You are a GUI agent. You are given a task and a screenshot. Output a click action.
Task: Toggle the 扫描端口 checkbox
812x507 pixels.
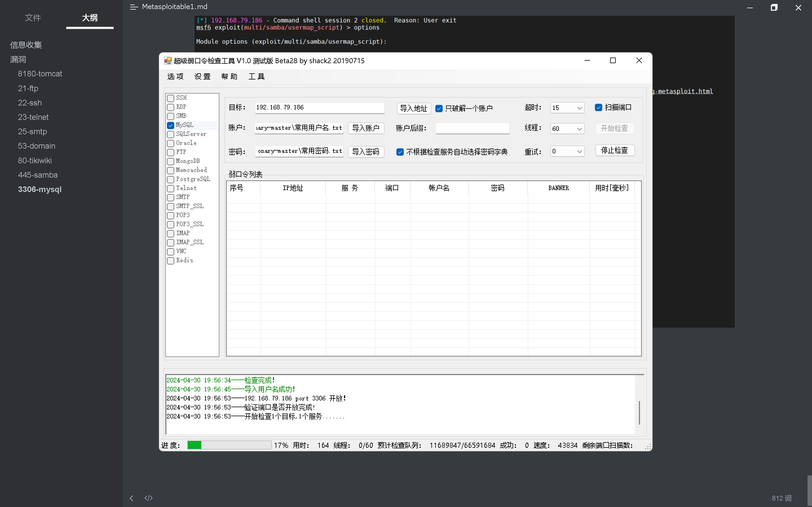click(599, 107)
